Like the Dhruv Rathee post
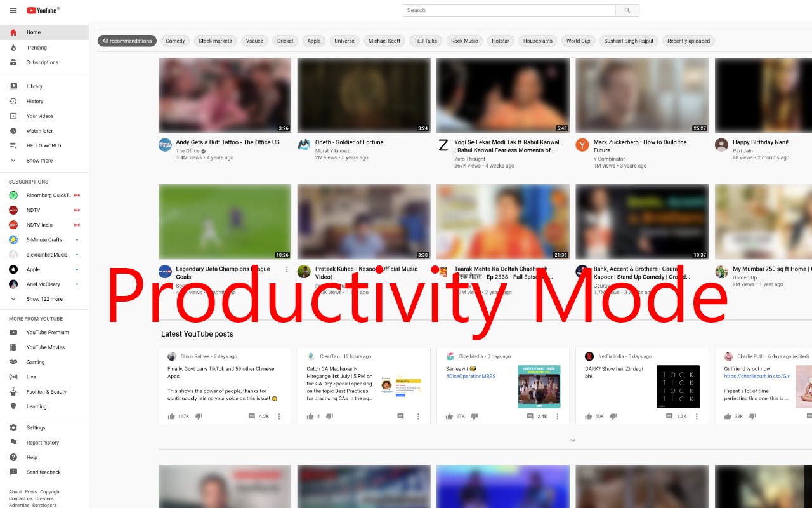The height and width of the screenshot is (508, 812). click(171, 417)
